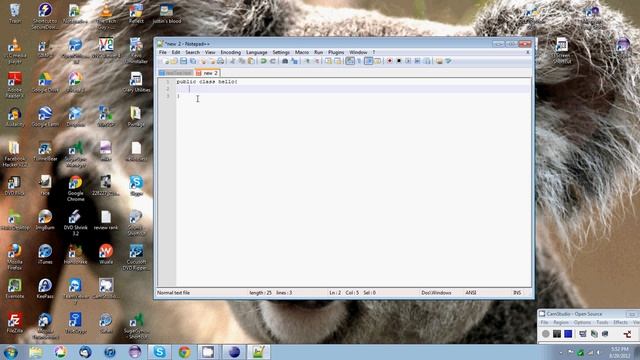The width and height of the screenshot is (640, 360).
Task: Open Chrome from the taskbar
Action: click(x=184, y=352)
